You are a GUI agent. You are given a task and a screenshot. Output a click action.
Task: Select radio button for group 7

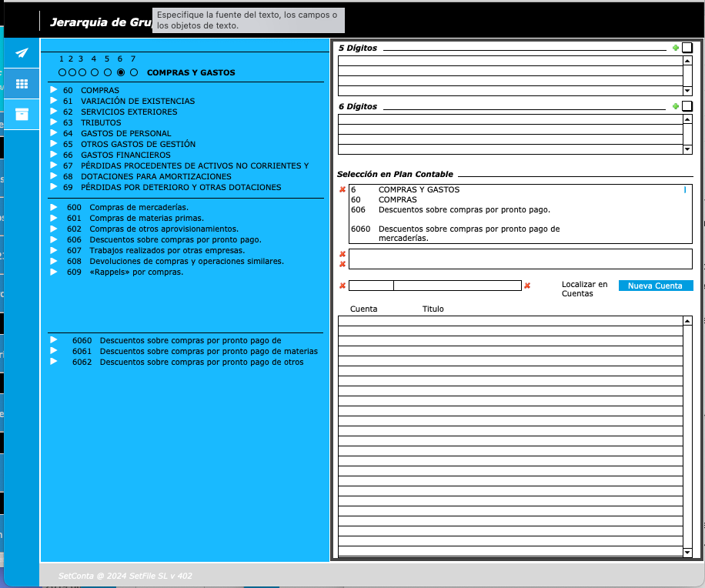click(x=134, y=72)
